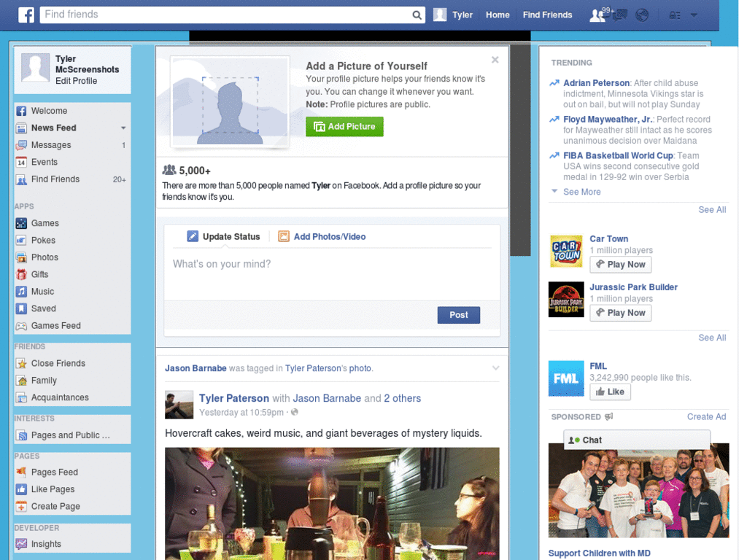This screenshot has height=560, width=747.
Task: Expand trending See More
Action: (581, 192)
